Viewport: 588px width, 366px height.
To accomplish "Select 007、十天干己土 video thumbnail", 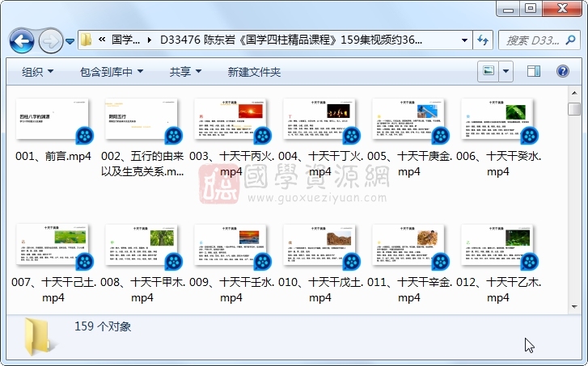I will pyautogui.click(x=53, y=246).
